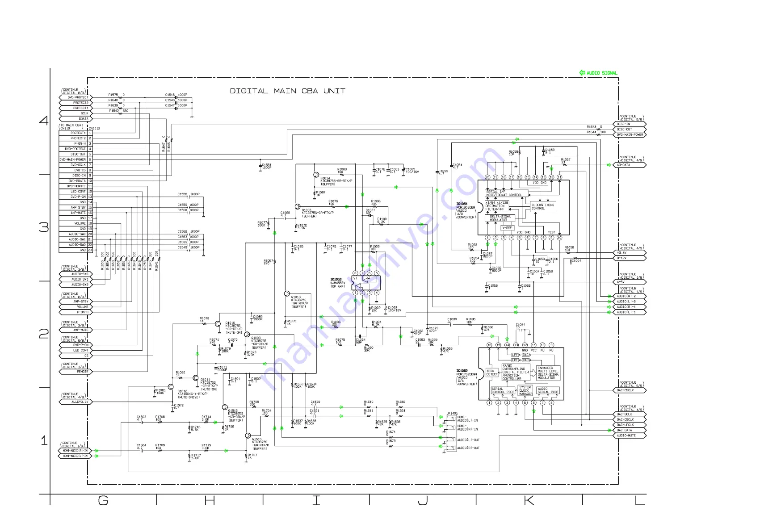Viewport: 760px width, 532px height.
Task: Click the AUDIO SIGNAL legend label
Action: [x=602, y=73]
